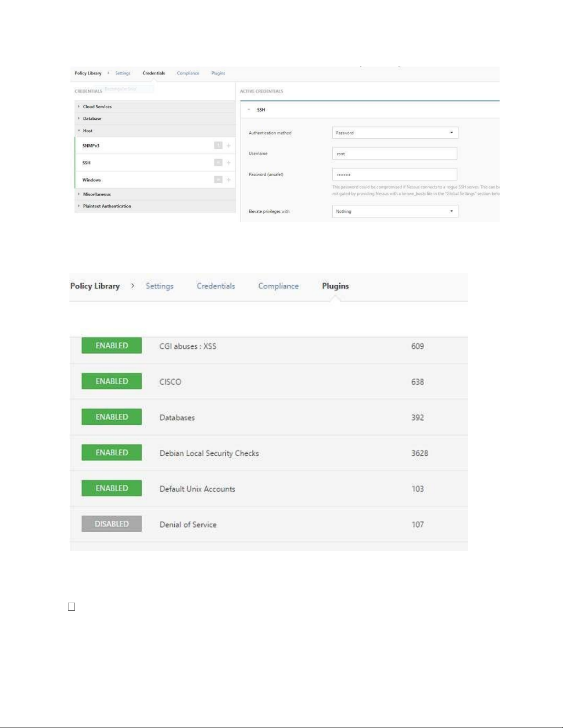563x728 pixels.
Task: Open the Elevate privileges with dropdown
Action: [x=395, y=211]
